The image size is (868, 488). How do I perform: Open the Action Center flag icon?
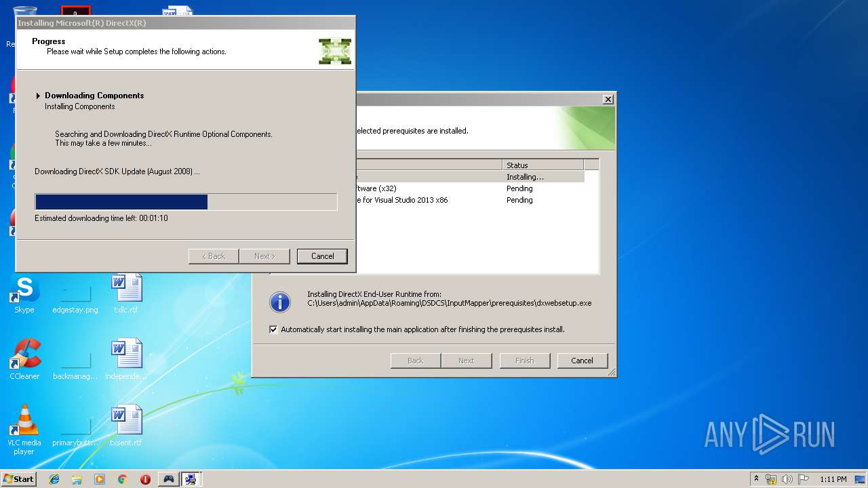coord(804,479)
